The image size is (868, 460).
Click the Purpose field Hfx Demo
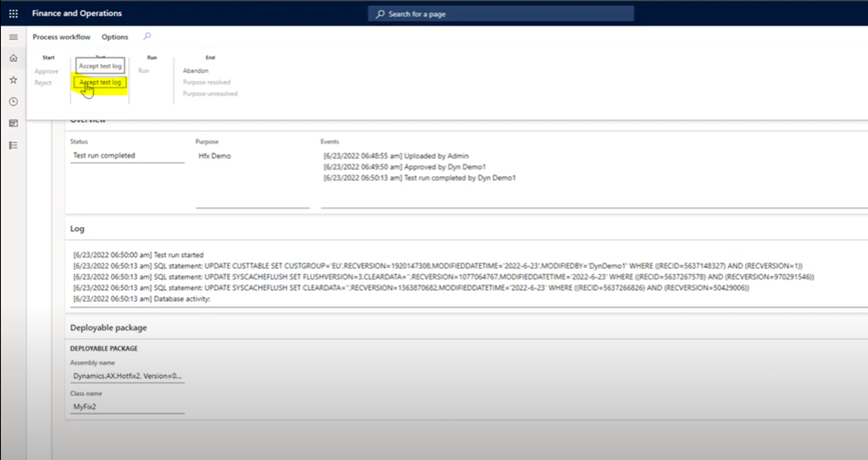click(x=253, y=179)
